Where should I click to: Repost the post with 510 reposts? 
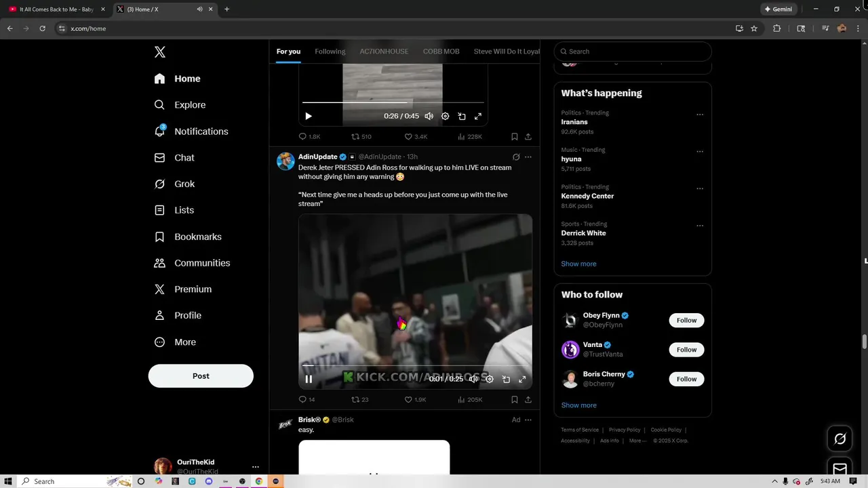(361, 136)
